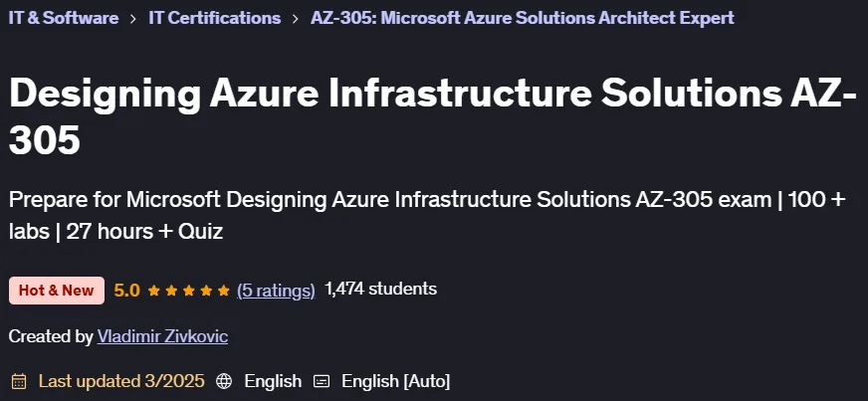Click the Hot & New badge

57,291
